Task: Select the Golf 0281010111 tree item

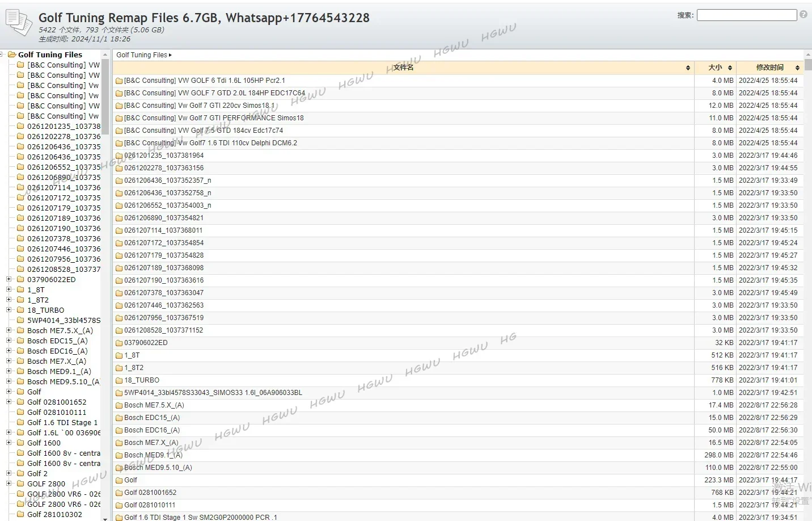Action: point(57,412)
